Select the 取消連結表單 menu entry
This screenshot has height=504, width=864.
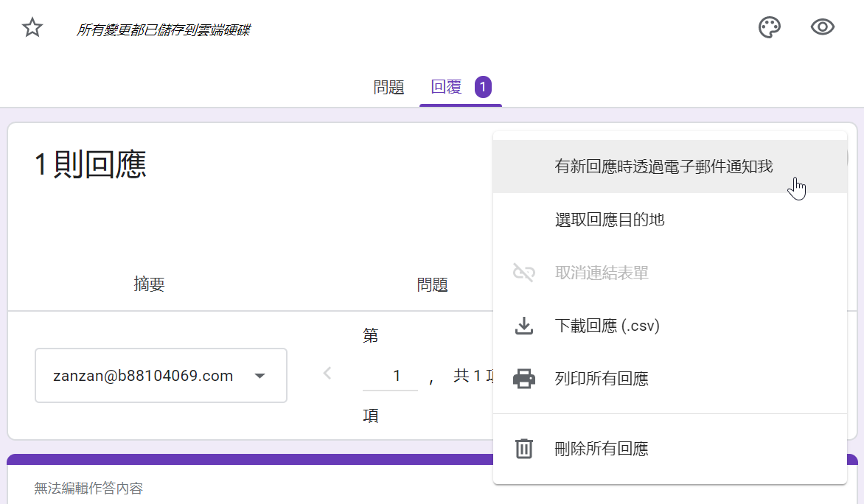pyautogui.click(x=670, y=273)
